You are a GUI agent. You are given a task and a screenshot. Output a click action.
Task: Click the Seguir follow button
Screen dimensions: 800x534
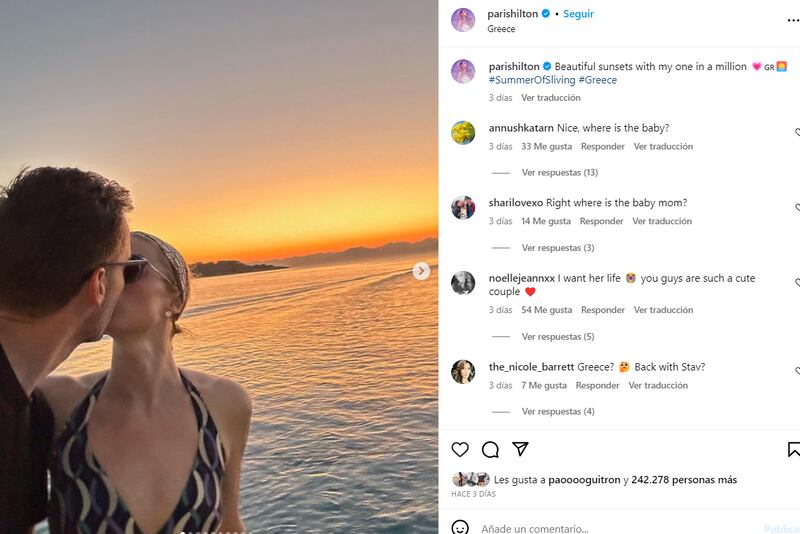[x=578, y=14]
